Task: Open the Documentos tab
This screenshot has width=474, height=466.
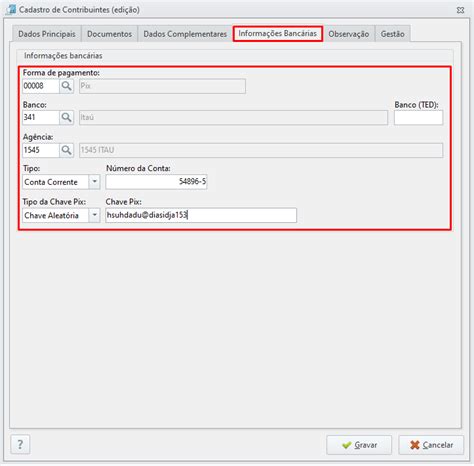Action: click(x=109, y=34)
